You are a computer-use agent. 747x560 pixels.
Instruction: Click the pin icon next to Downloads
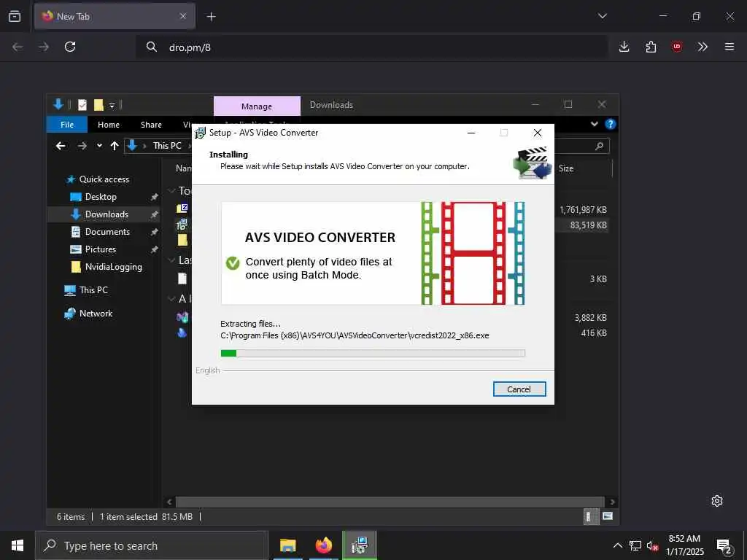[154, 215]
